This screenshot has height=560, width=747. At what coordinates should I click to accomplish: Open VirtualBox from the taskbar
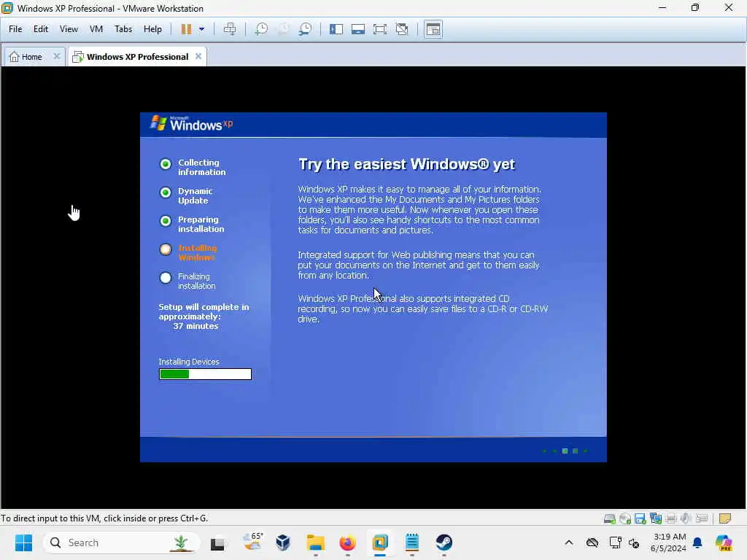click(x=283, y=542)
